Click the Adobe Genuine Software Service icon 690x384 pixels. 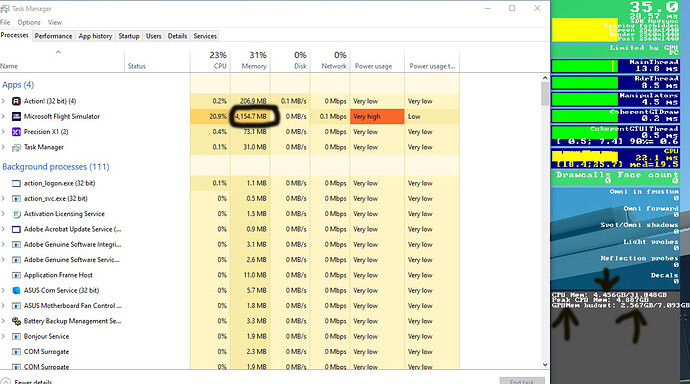click(x=16, y=260)
